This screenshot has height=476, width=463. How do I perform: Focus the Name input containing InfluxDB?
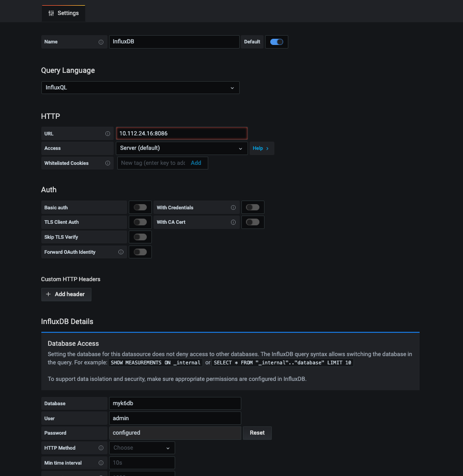174,42
